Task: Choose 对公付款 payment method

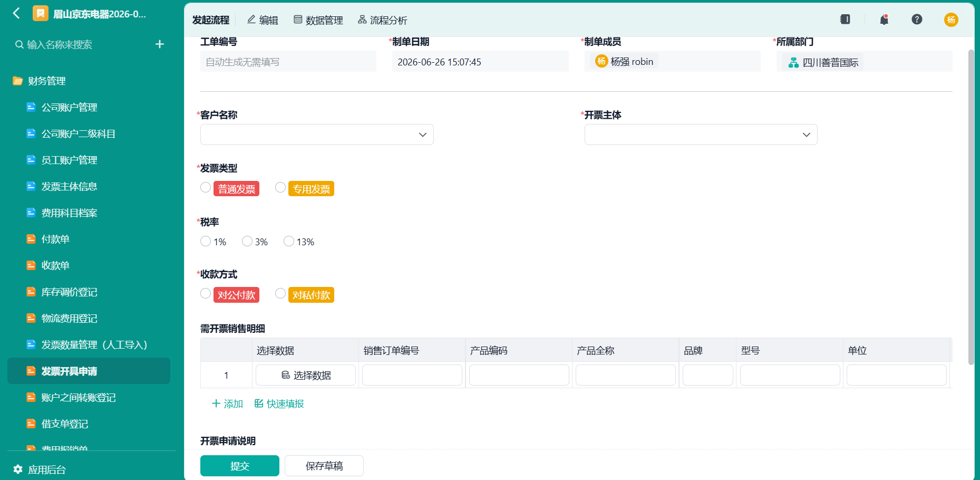Action: [206, 294]
